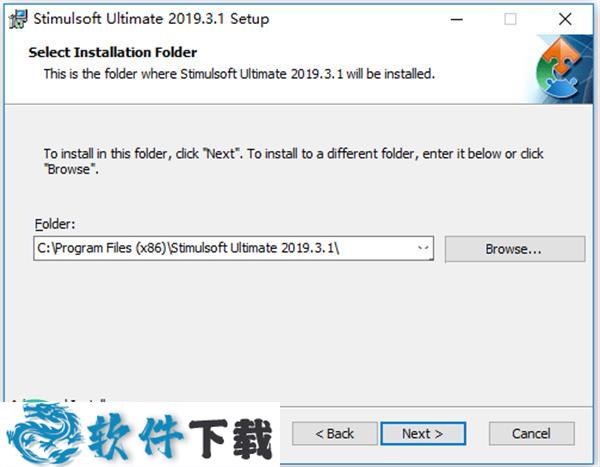
Task: Click the Select Installation Folder heading
Action: click(x=113, y=52)
